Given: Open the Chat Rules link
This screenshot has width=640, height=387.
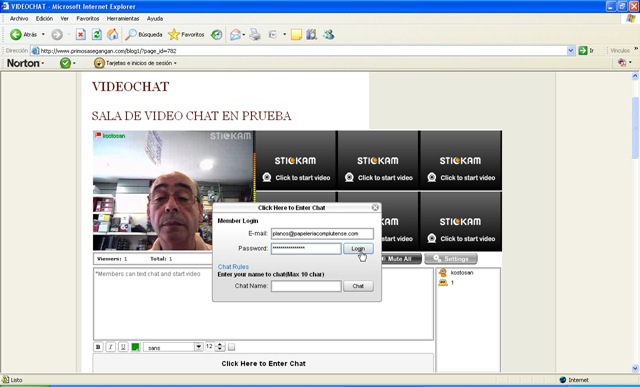Looking at the screenshot, I should pyautogui.click(x=233, y=267).
